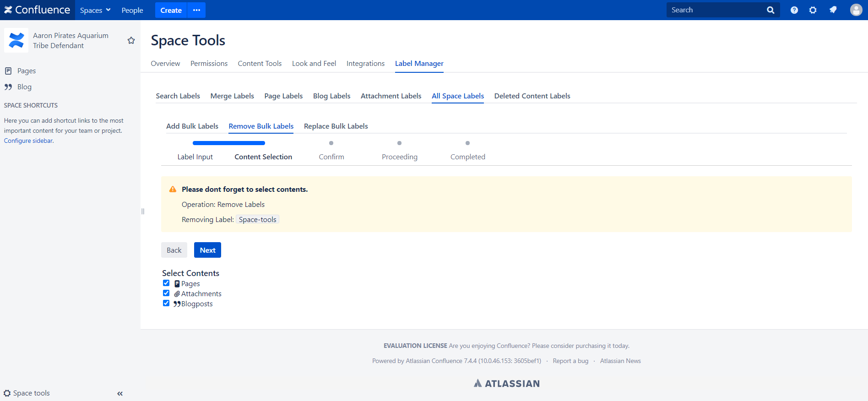Image resolution: width=868 pixels, height=401 pixels.
Task: Click the Report a bug link
Action: [x=570, y=361]
